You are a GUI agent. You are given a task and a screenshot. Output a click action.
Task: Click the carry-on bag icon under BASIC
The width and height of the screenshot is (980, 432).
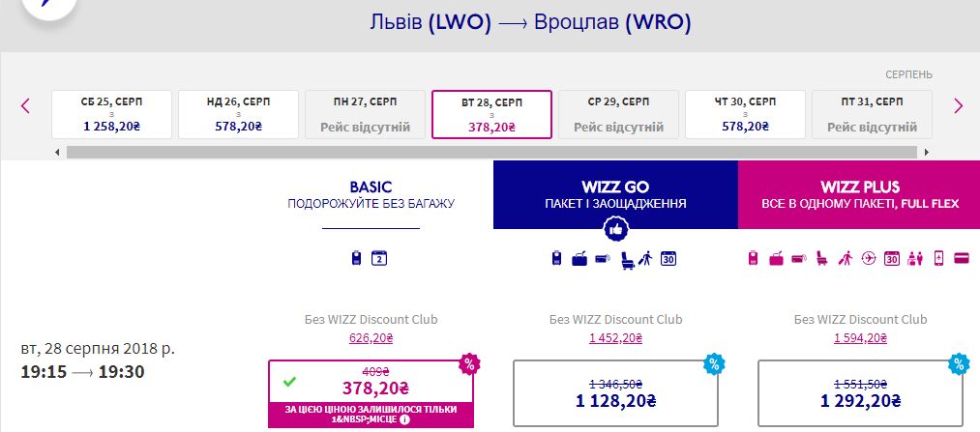[356, 258]
